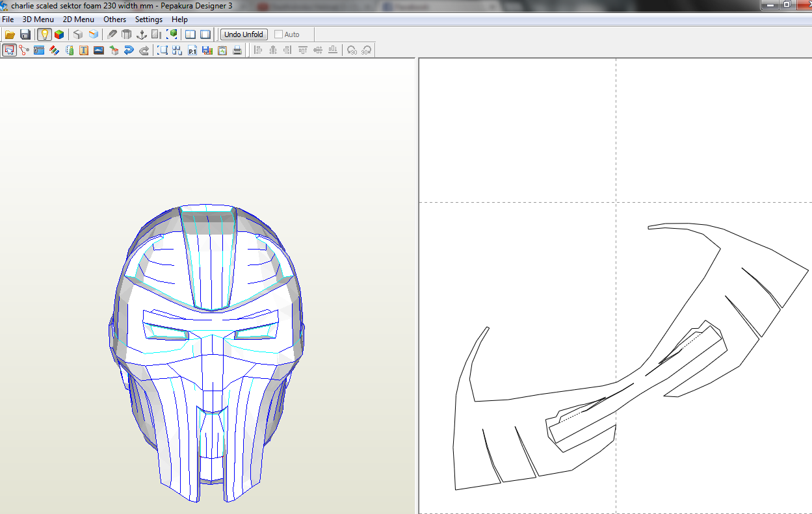
Task: Switch to the two-pane split view layout icon
Action: click(190, 34)
